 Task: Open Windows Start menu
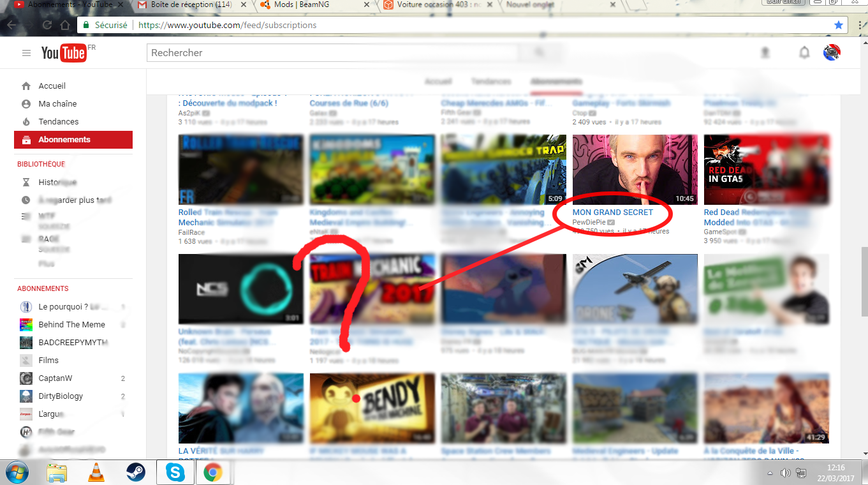(17, 472)
